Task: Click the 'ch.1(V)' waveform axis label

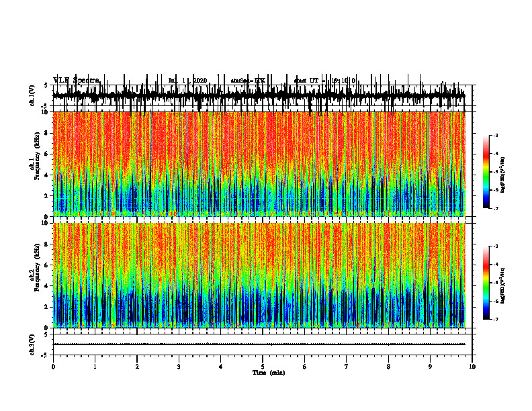Action: tap(32, 95)
